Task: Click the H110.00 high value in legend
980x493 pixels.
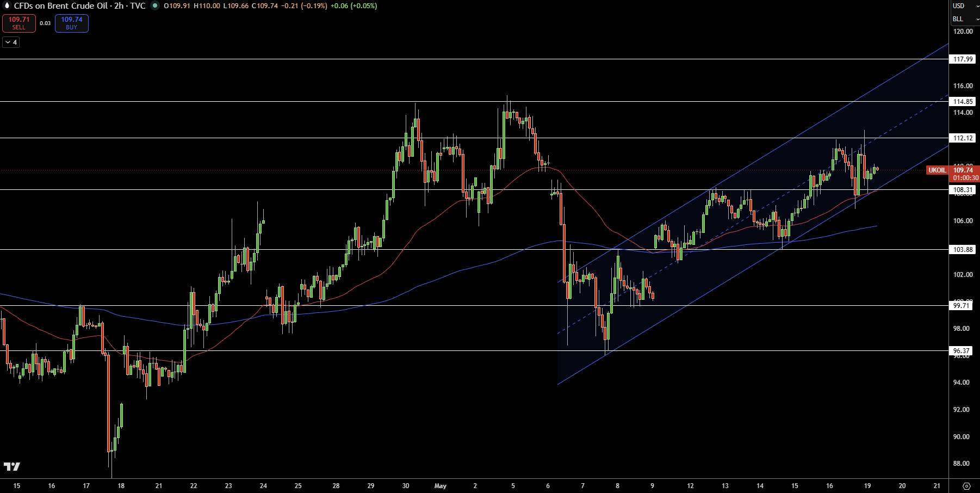Action: [x=207, y=6]
